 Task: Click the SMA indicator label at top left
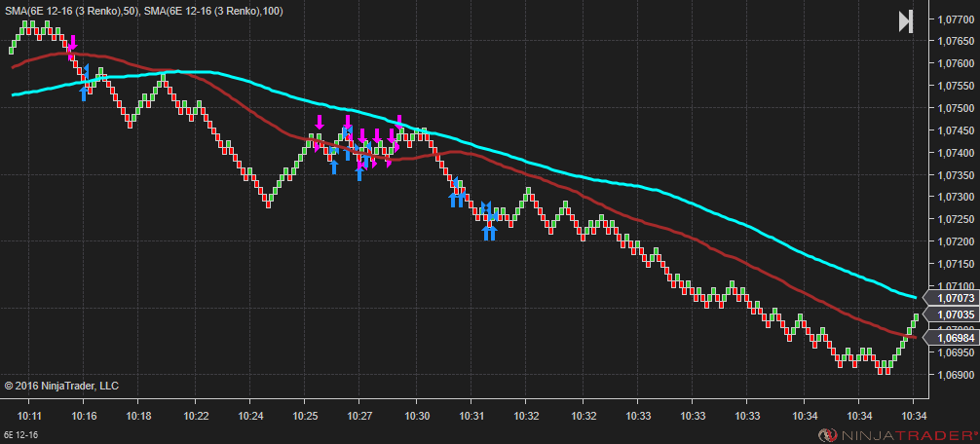(x=143, y=12)
